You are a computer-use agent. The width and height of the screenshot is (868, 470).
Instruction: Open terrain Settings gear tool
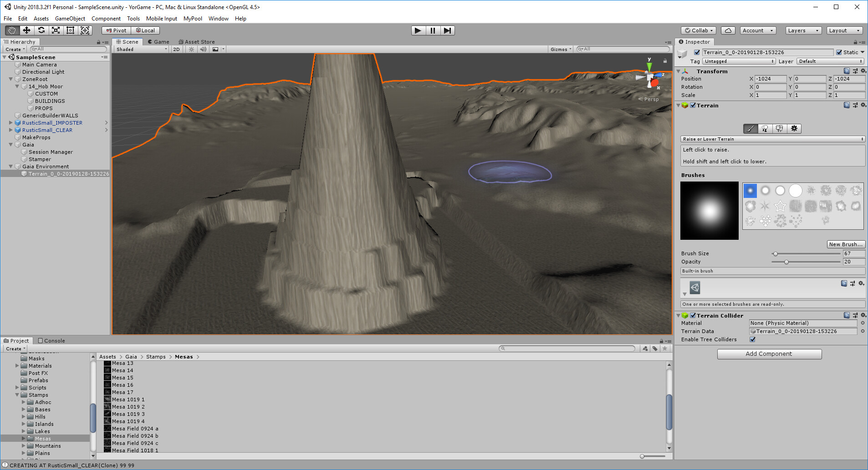(x=794, y=129)
